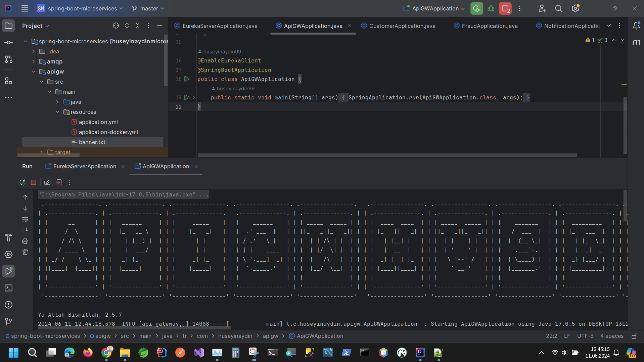Switch to FraudApplication.java tab
The image size is (644, 362).
[486, 26]
